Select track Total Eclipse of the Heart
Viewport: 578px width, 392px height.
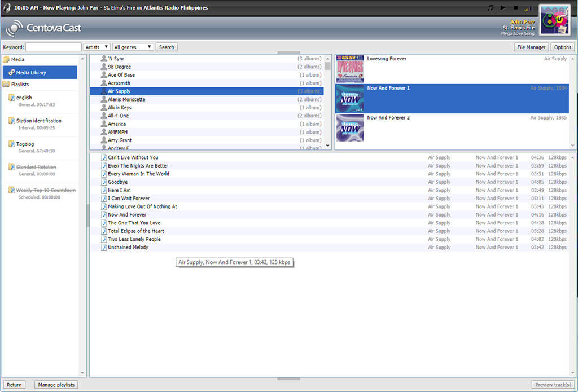pos(329,231)
